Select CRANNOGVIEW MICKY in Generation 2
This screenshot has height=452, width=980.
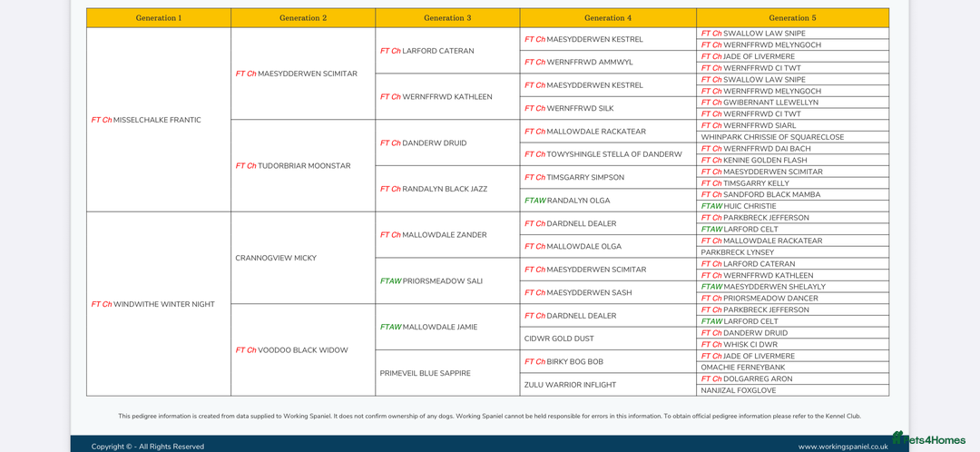276,258
